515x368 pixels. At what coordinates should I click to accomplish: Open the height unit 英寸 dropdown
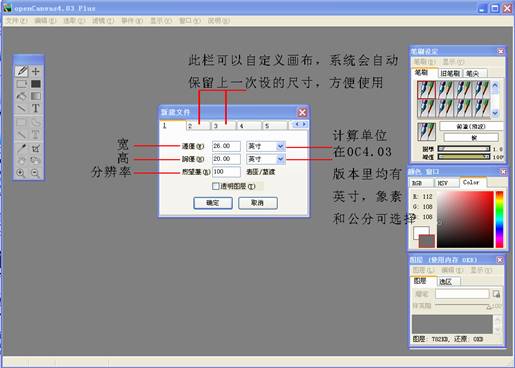[x=280, y=159]
